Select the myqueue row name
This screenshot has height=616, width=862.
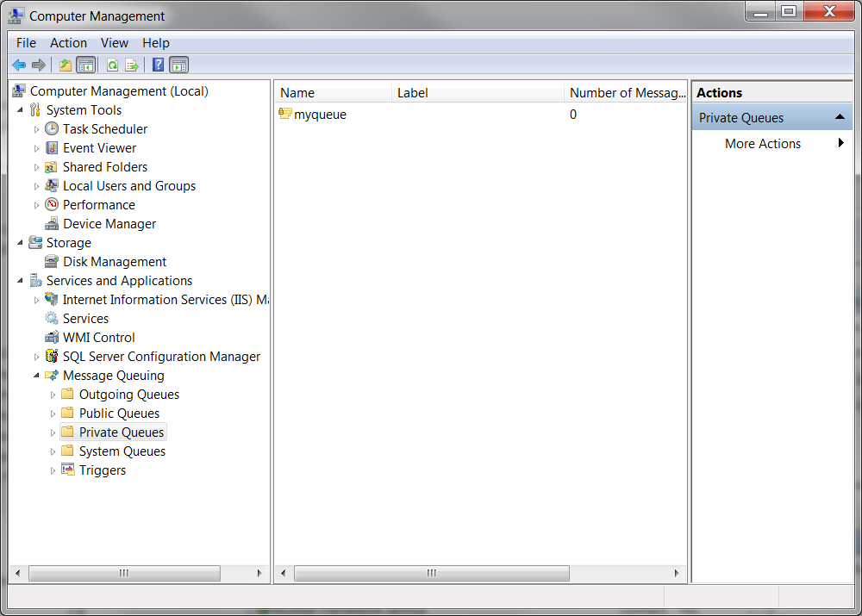pyautogui.click(x=320, y=115)
